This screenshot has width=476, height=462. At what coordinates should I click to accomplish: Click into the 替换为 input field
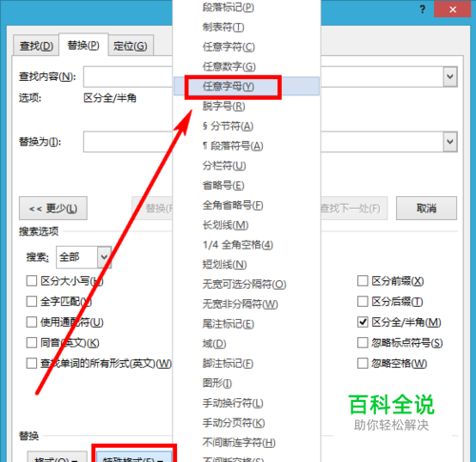click(128, 142)
